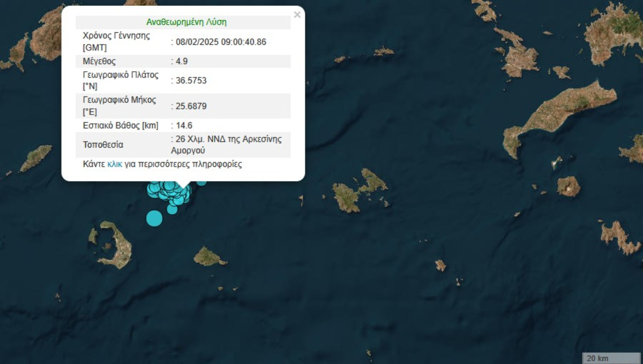Click the 'Αναθεωρημένη Λύση' popup heading
The width and height of the screenshot is (643, 364).
[x=186, y=22]
